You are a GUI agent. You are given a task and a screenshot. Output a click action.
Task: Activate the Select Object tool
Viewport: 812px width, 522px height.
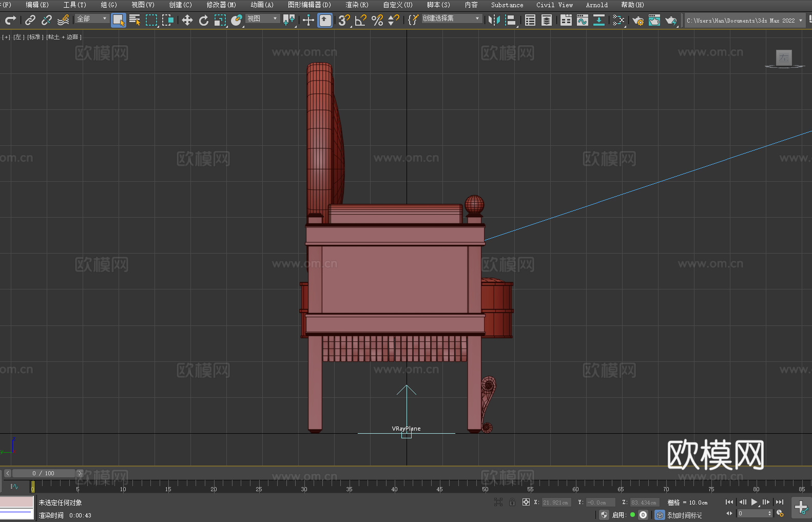click(119, 20)
